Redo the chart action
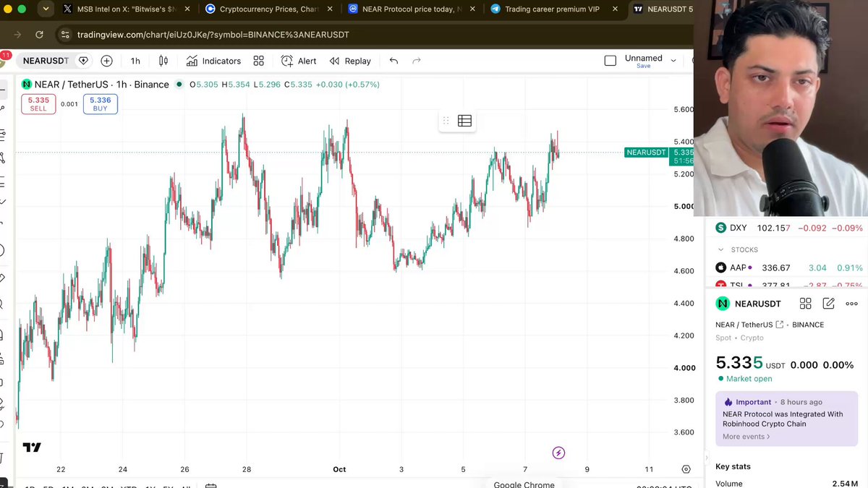The width and height of the screenshot is (868, 488). pos(417,61)
